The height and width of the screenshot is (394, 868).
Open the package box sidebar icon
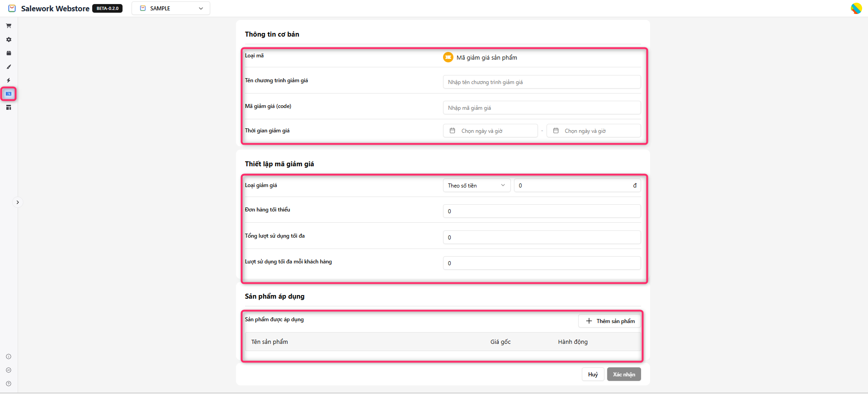pyautogui.click(x=9, y=53)
